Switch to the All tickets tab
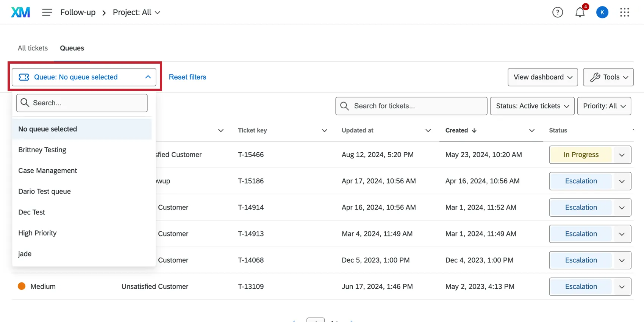Screen dimensions: 644x322 point(33,48)
